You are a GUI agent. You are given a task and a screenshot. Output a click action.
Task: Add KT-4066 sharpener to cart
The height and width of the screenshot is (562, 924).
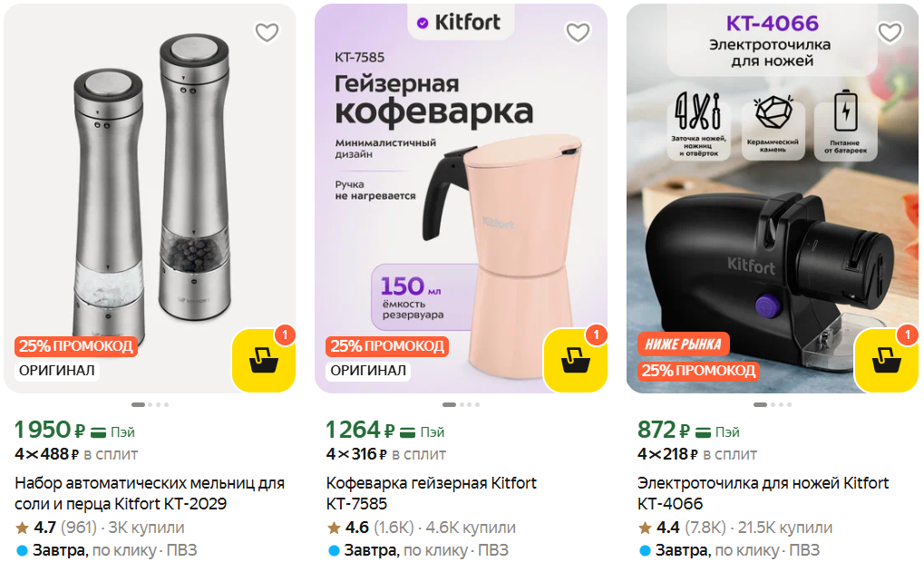pos(886,360)
